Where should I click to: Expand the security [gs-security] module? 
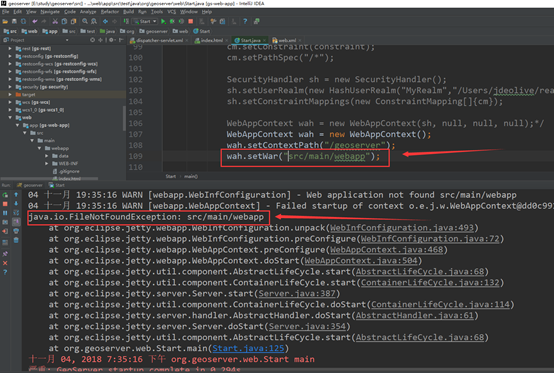[x=10, y=87]
